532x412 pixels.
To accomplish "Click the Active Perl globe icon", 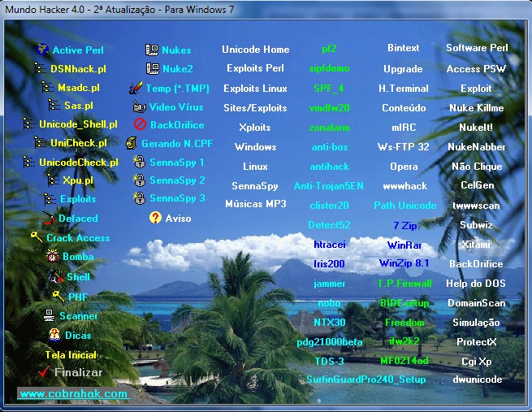I will click(x=43, y=50).
